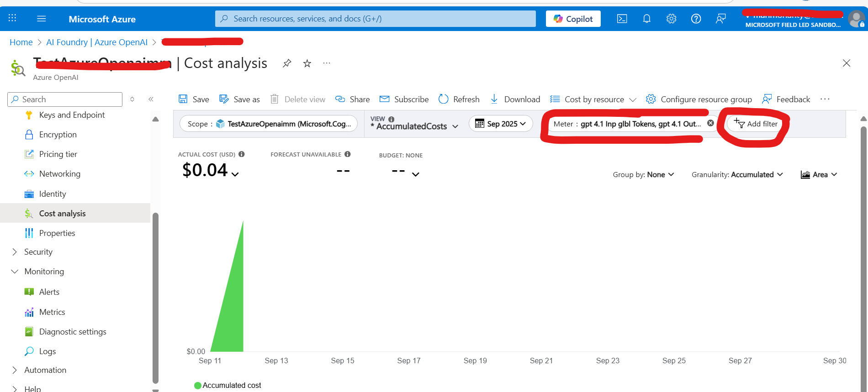Viewport: 868px width, 392px height.
Task: Remove the Meter filter
Action: 710,123
